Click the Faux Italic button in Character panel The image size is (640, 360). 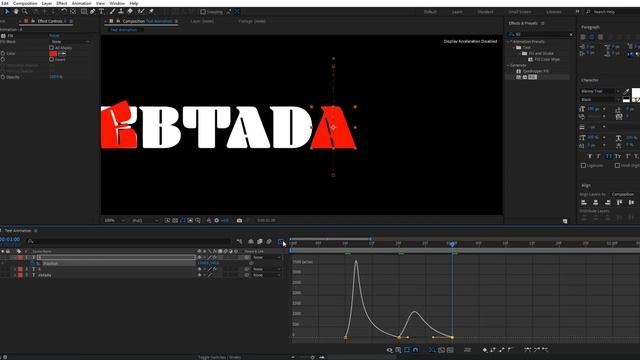click(x=599, y=156)
